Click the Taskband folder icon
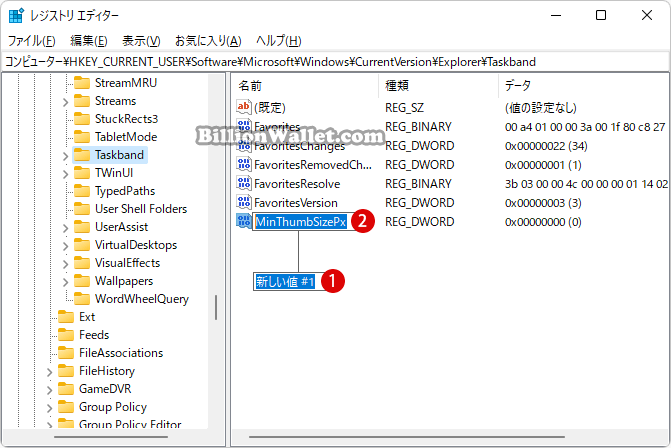 [x=82, y=154]
